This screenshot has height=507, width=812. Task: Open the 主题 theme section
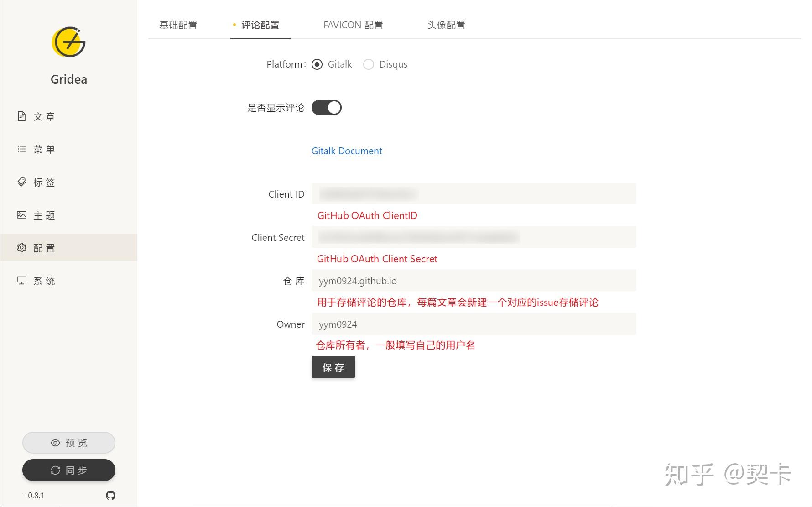point(68,215)
